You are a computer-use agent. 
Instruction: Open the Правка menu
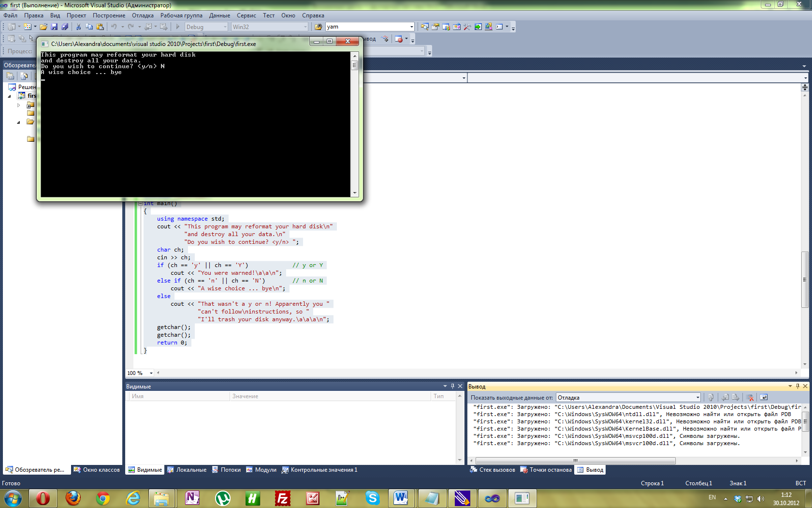[34, 15]
